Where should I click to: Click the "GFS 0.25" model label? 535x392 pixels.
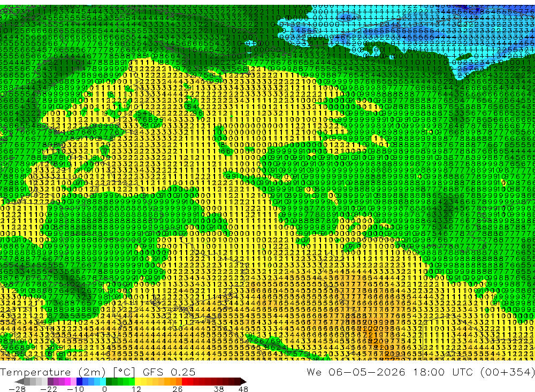coord(169,372)
